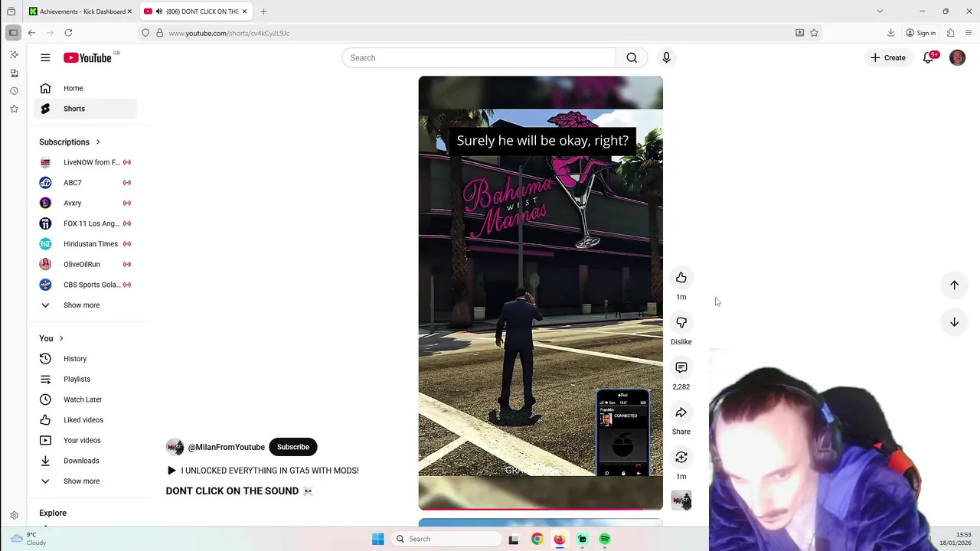Open Home in the YouTube sidebar
Screen dimensions: 980x551
click(x=85, y=88)
